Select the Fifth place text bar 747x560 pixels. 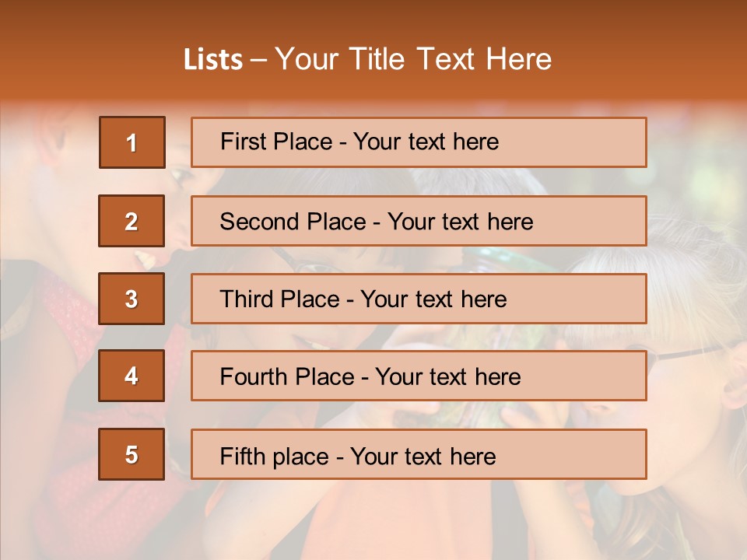[419, 454]
